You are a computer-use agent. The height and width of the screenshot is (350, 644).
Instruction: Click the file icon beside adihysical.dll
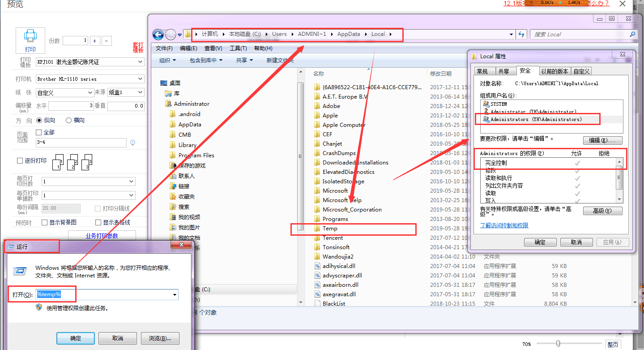point(317,266)
